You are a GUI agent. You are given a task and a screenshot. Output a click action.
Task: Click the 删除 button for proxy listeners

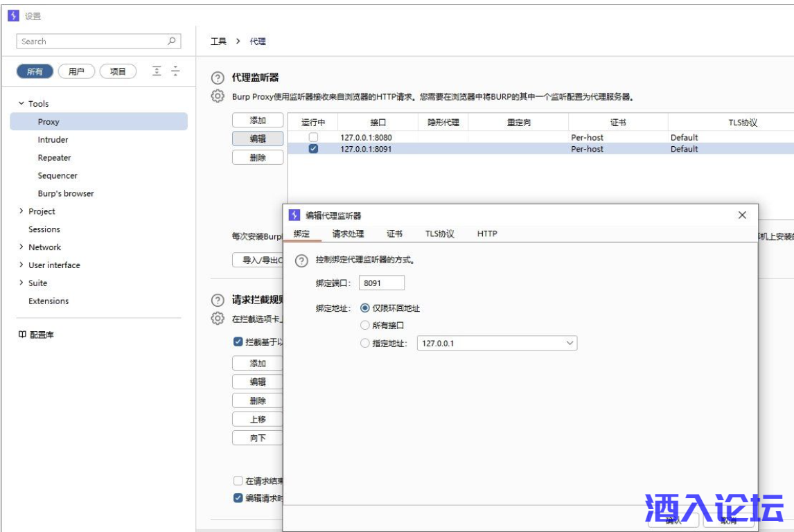(258, 157)
